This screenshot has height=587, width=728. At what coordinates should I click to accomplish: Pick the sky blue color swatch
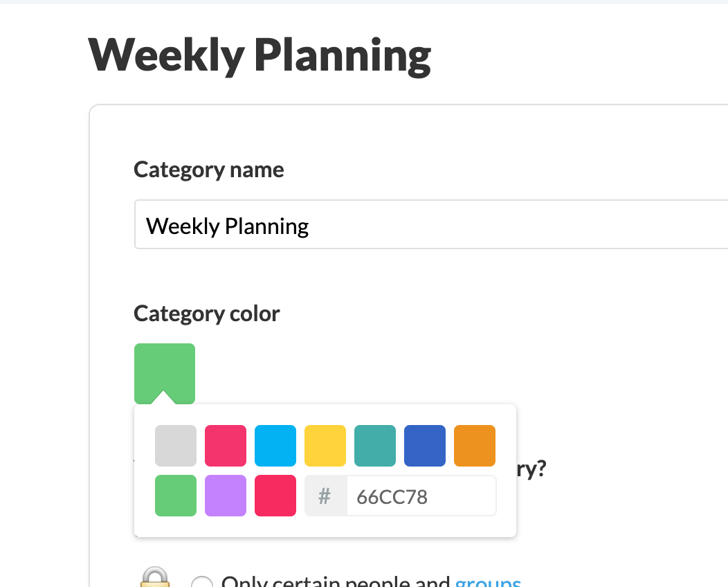click(x=275, y=445)
